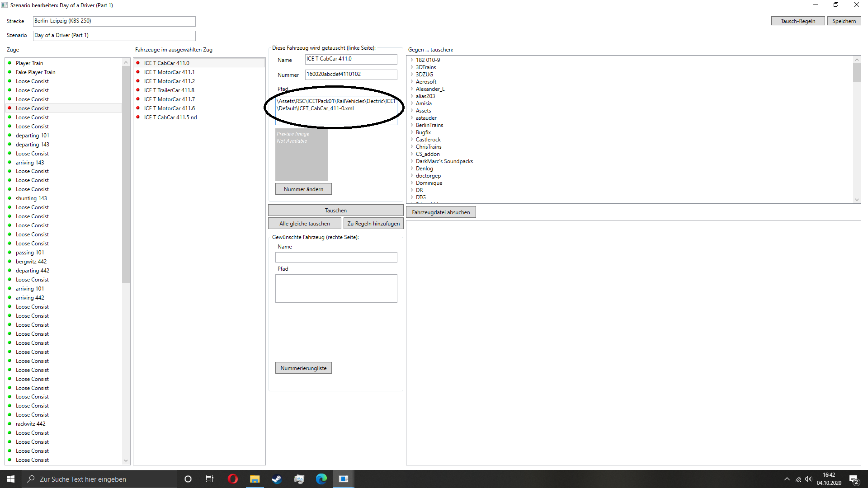Click the empty desired vehicle Name field

[336, 258]
